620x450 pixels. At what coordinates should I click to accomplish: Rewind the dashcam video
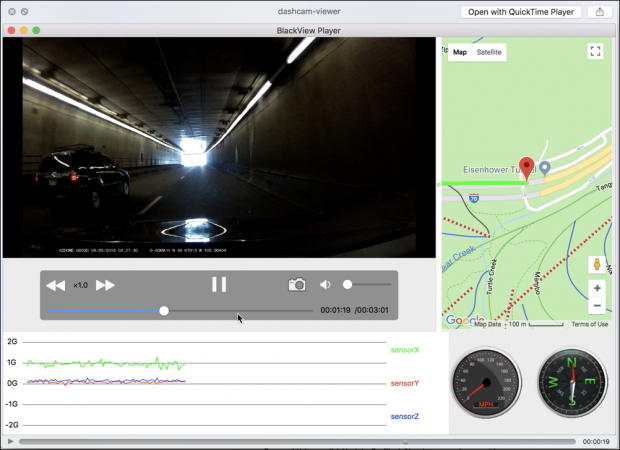pos(55,285)
